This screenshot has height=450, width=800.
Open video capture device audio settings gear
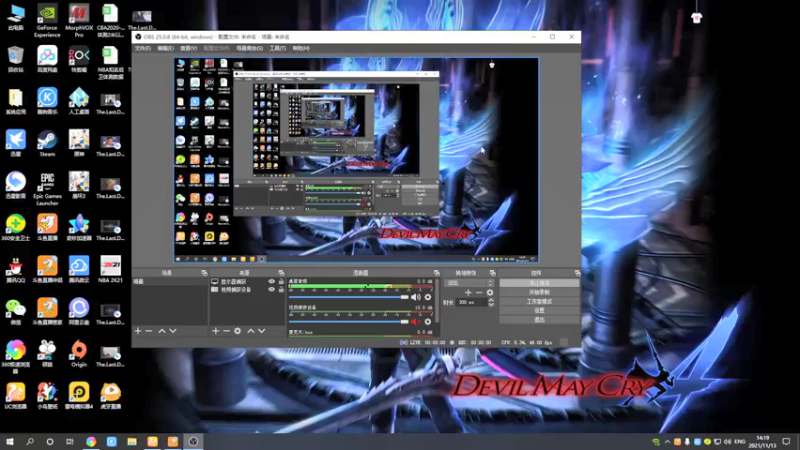[x=428, y=322]
